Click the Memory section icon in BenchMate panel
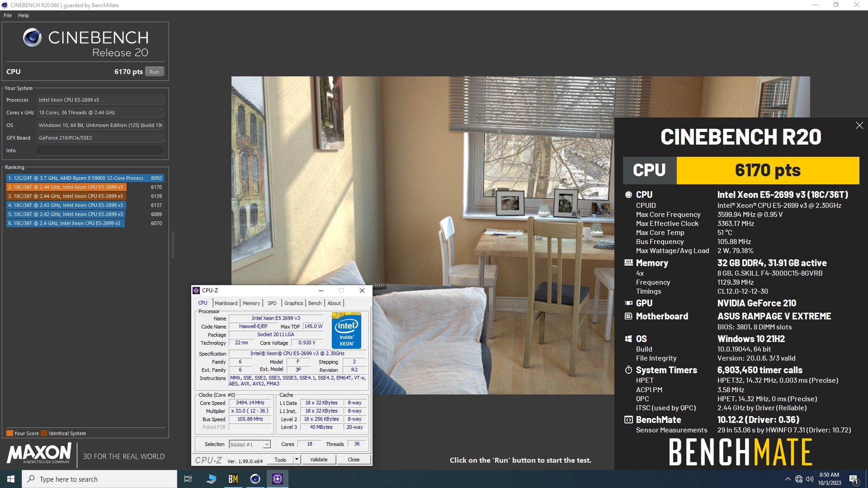The height and width of the screenshot is (488, 868). click(628, 263)
